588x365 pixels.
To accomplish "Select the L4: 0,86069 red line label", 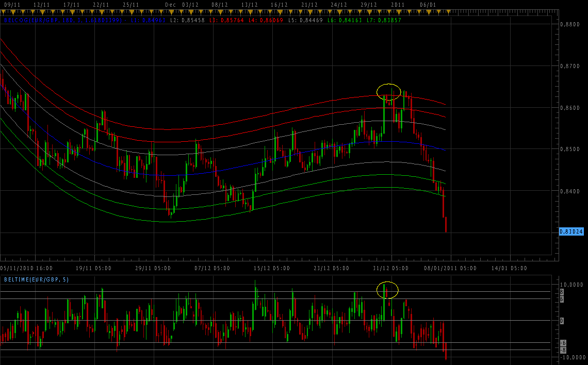I will coord(266,20).
